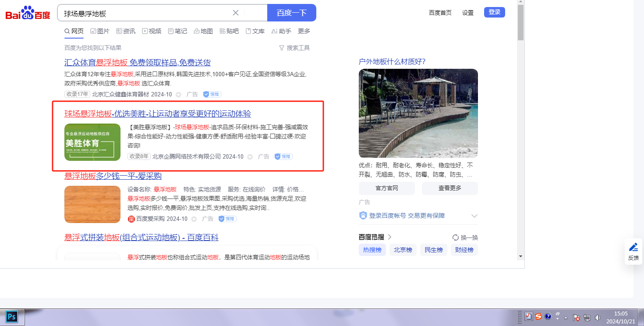Open the 户外地板什么材质好? link
Viewport: 644px width, 326px height.
[392, 62]
